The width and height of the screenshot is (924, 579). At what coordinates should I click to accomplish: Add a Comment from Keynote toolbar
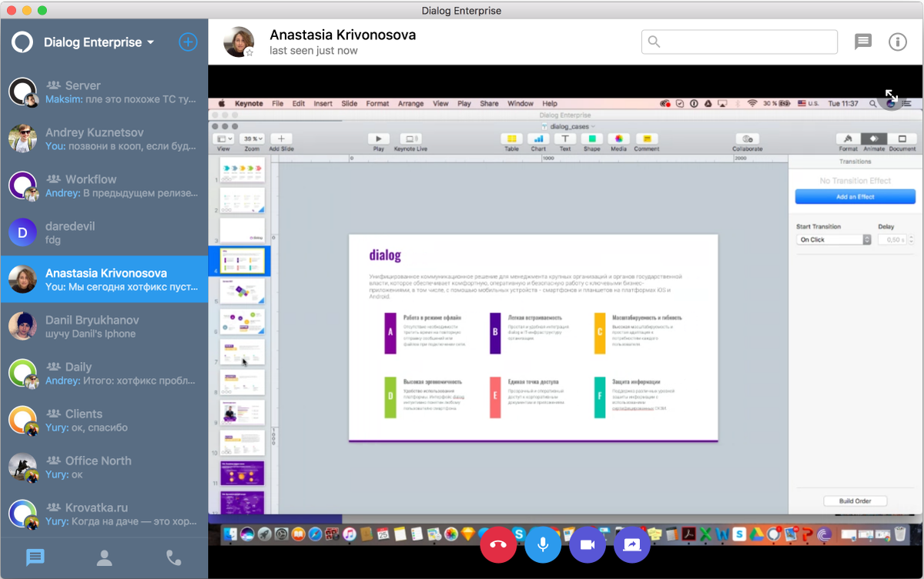[646, 139]
